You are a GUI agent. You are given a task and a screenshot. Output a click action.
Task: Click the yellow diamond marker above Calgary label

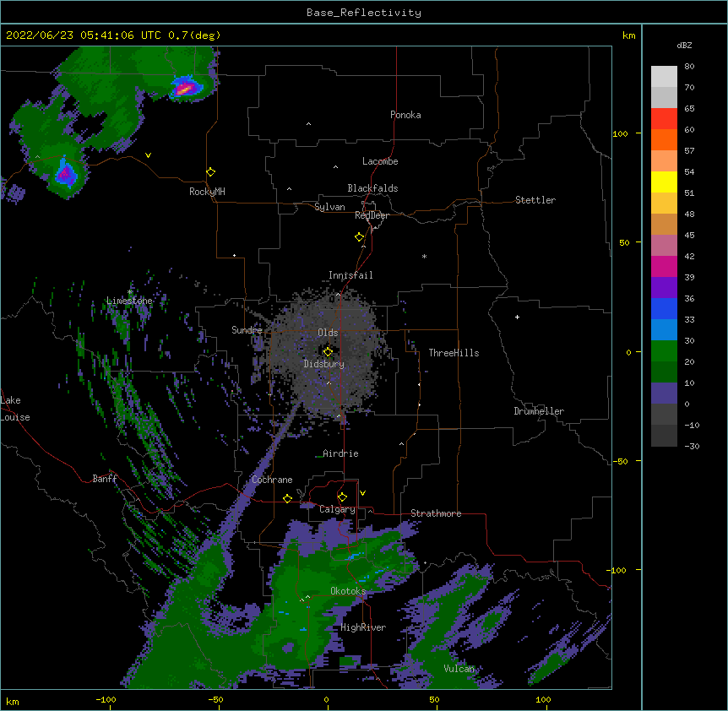click(342, 497)
